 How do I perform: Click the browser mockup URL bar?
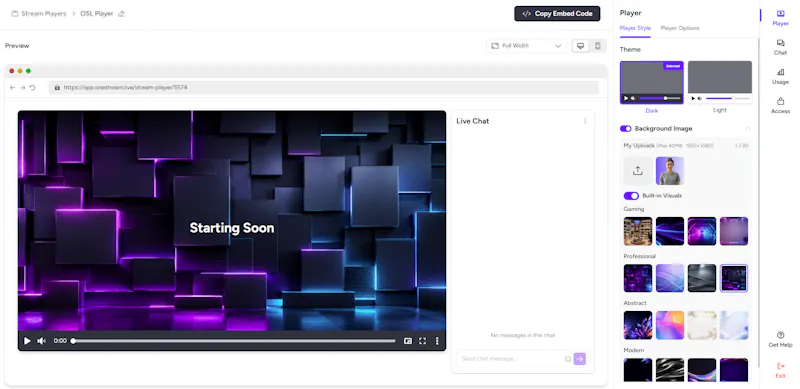[324, 88]
